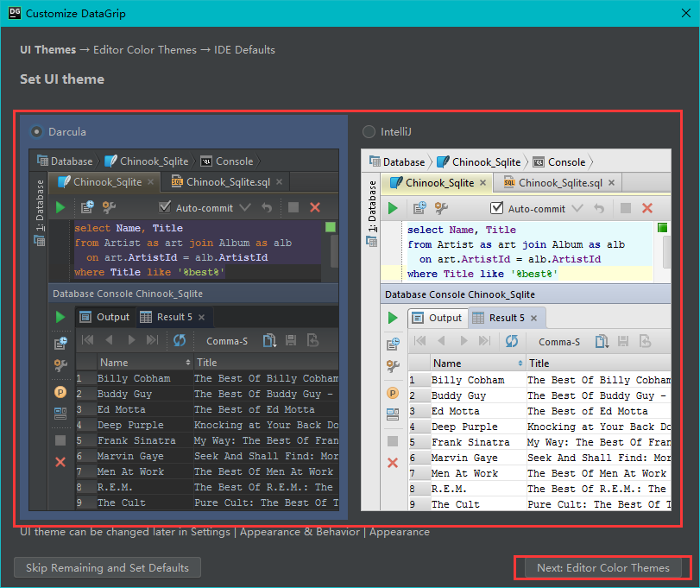The image size is (700, 588).
Task: Go to the next page arrow in IntelliJ results
Action: point(464,341)
